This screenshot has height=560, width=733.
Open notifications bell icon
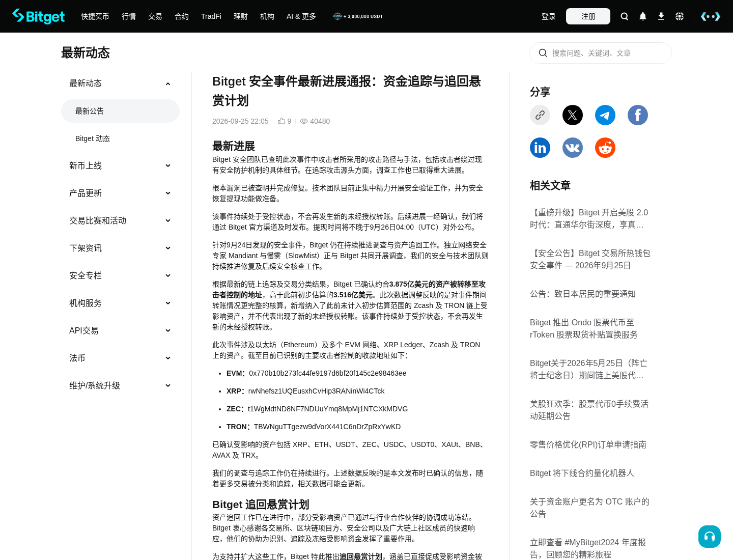pyautogui.click(x=643, y=16)
